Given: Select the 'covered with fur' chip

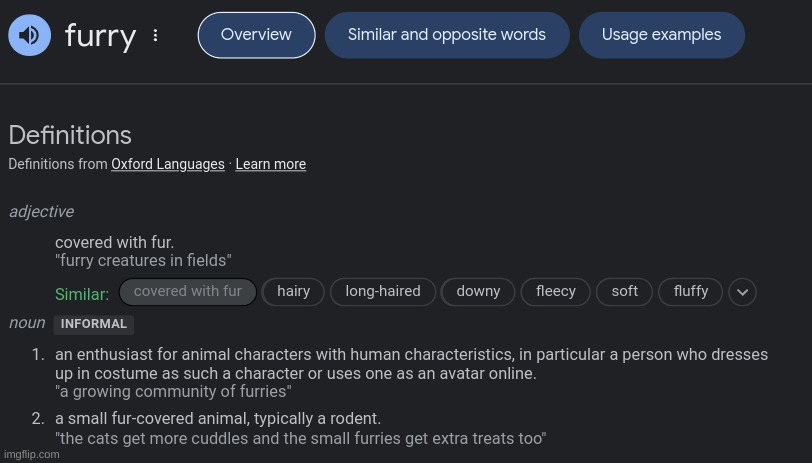Looking at the screenshot, I should coord(188,292).
